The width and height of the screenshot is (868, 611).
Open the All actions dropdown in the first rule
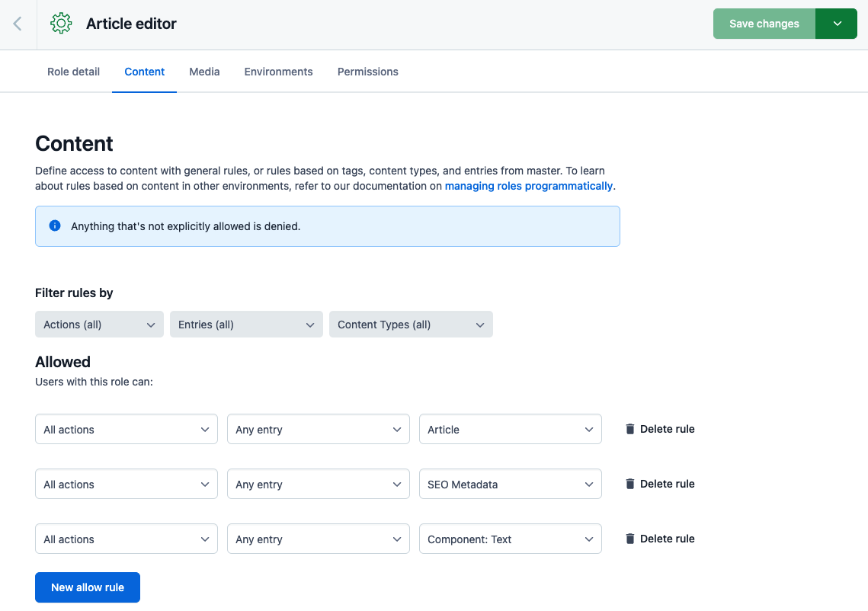coord(126,429)
